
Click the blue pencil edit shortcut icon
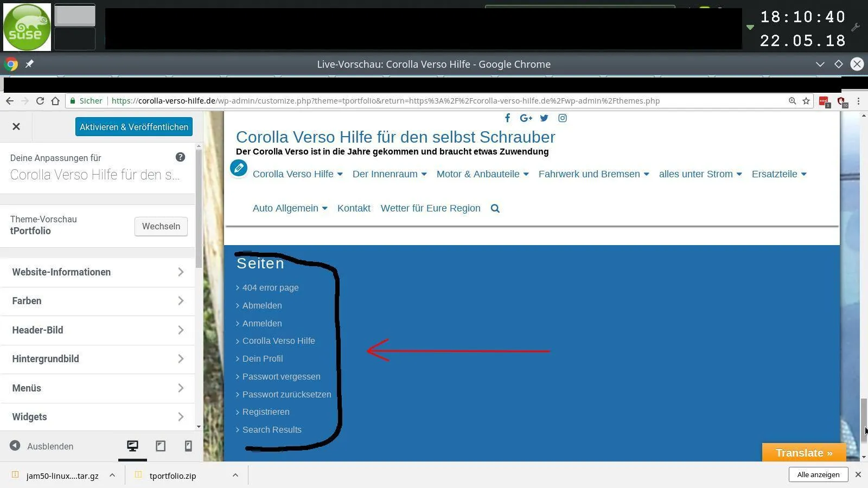tap(239, 168)
